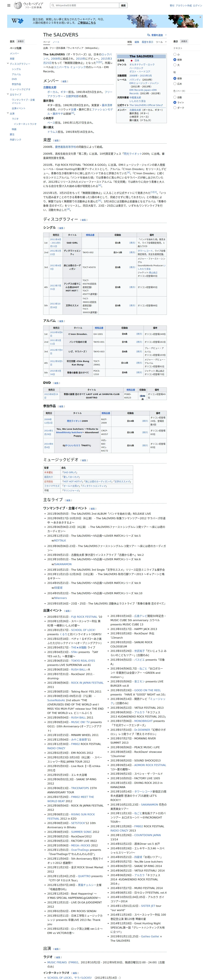Show tracklist for C'mon Dresden. album
The image size is (210, 980).
coord(139,334)
